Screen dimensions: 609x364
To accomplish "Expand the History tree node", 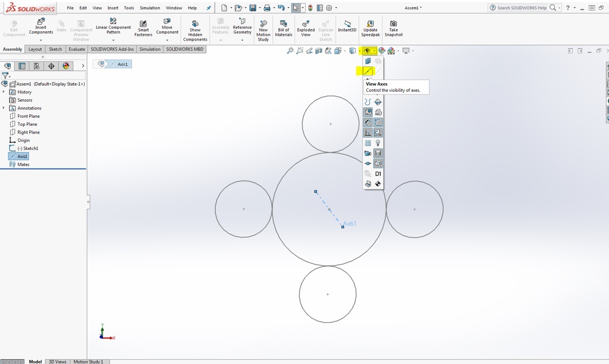I will (x=4, y=92).
